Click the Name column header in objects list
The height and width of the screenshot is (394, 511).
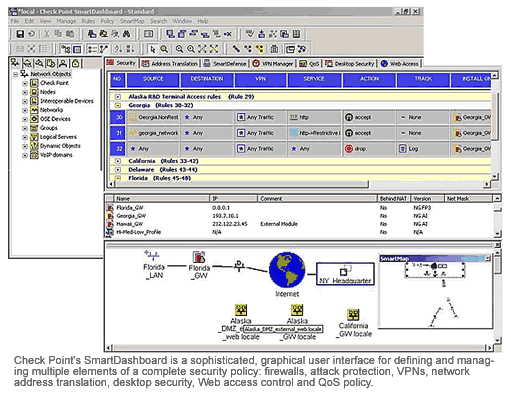161,199
